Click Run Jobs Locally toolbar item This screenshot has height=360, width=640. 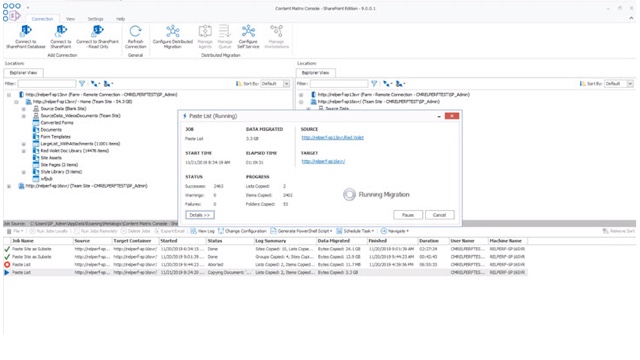(49, 231)
